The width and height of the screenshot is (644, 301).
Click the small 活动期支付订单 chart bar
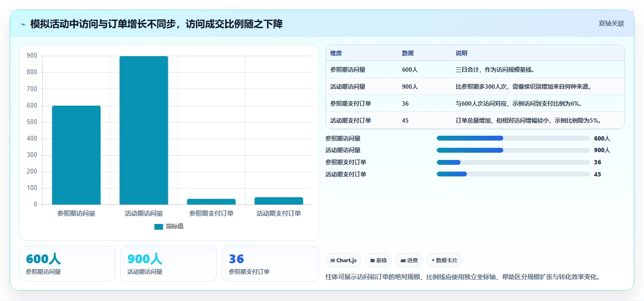tap(279, 201)
